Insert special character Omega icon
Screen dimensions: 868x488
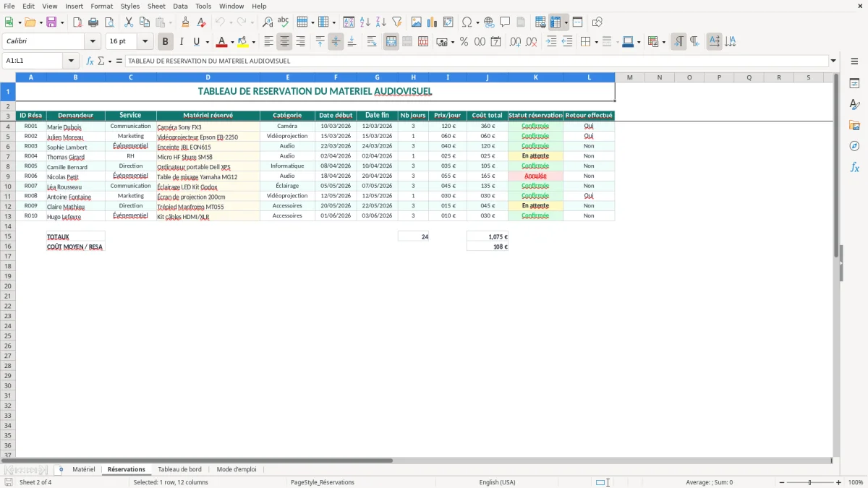[x=467, y=22]
